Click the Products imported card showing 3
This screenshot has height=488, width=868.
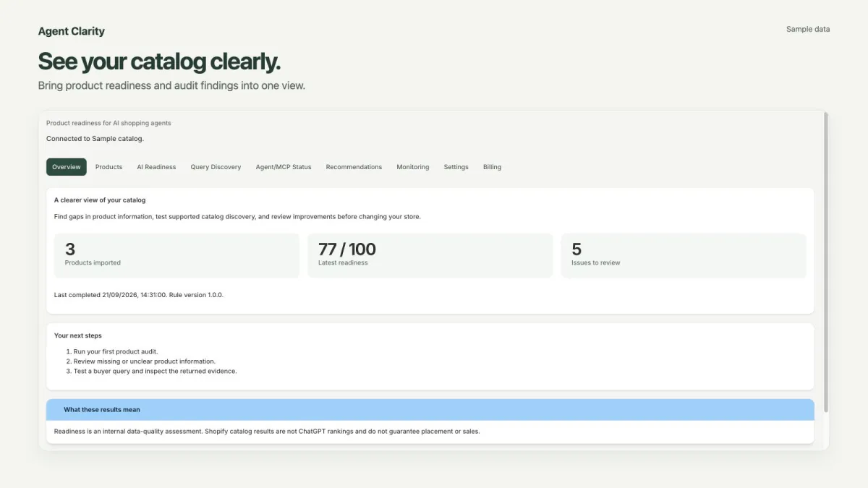click(x=176, y=255)
